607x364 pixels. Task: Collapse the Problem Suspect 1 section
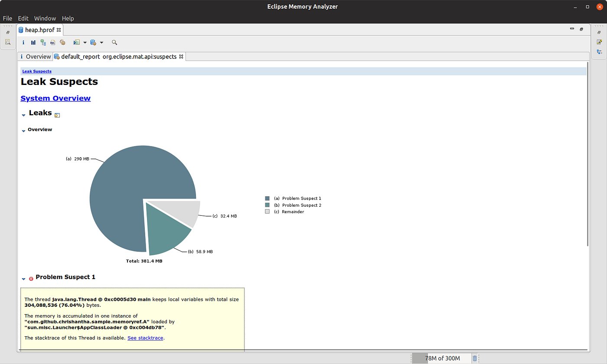pyautogui.click(x=23, y=279)
